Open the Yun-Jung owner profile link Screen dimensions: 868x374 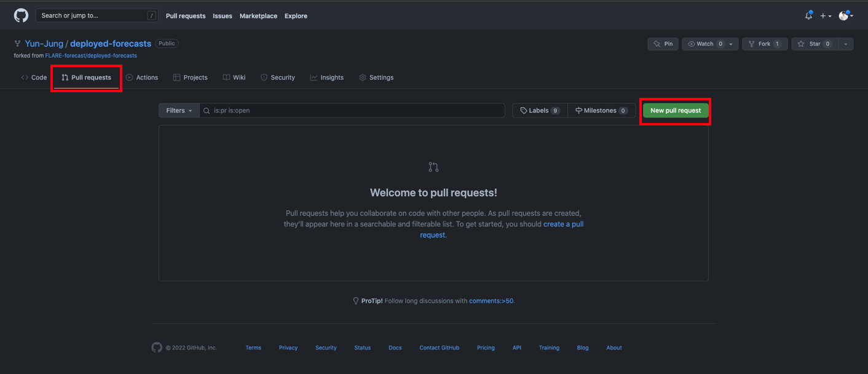coord(44,44)
